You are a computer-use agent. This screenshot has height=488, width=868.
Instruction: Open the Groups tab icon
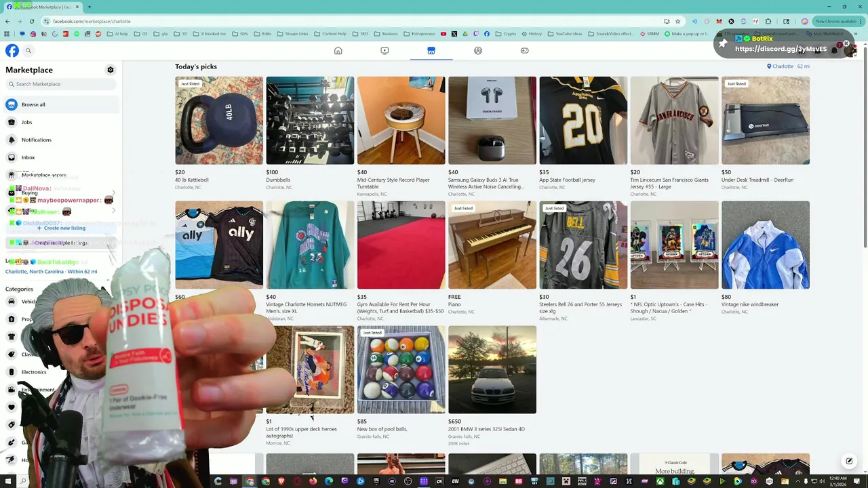click(477, 50)
